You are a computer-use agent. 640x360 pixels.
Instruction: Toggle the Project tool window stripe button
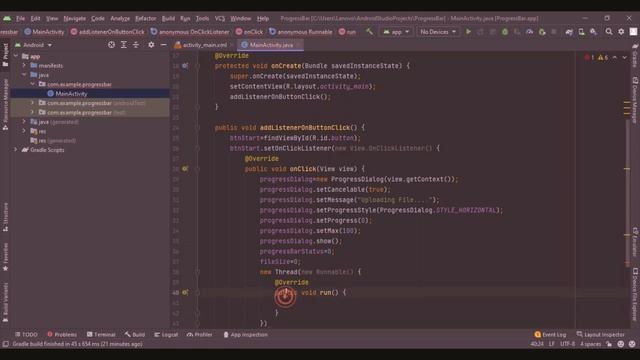5,55
